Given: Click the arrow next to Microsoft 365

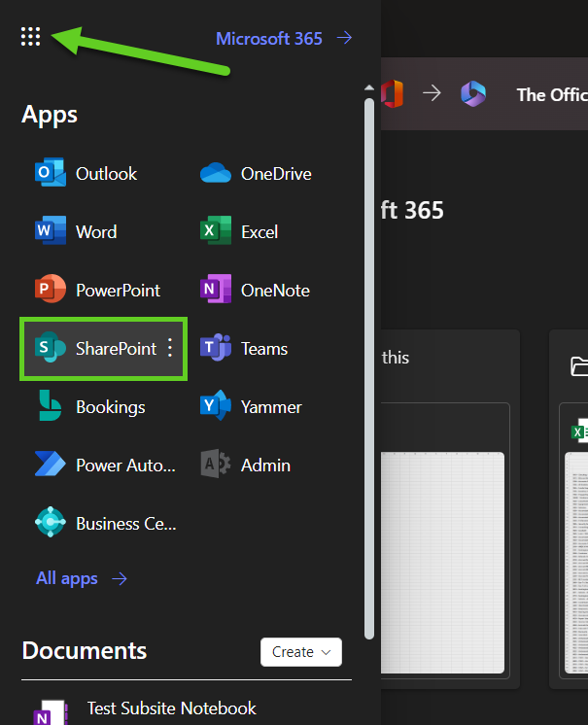Looking at the screenshot, I should tap(344, 38).
